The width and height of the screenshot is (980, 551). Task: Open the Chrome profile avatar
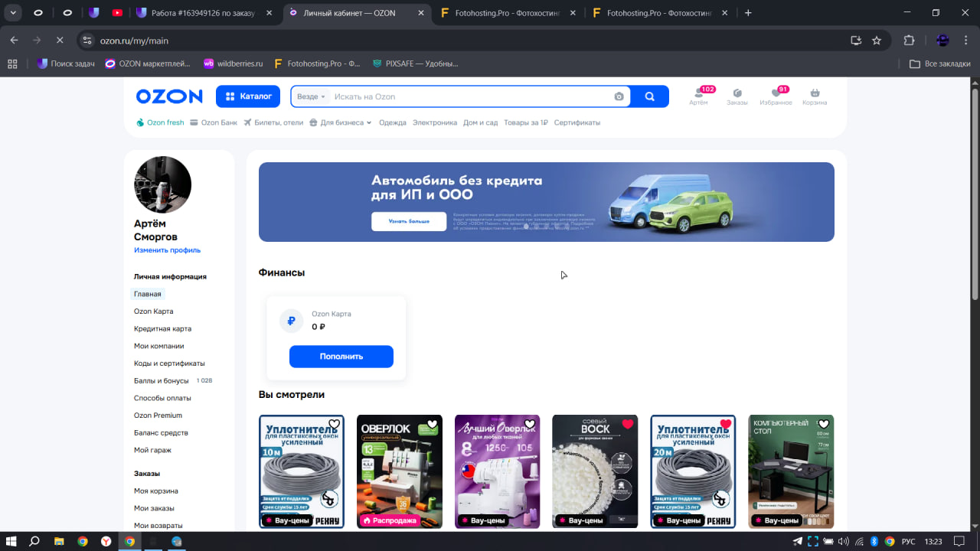(x=943, y=41)
